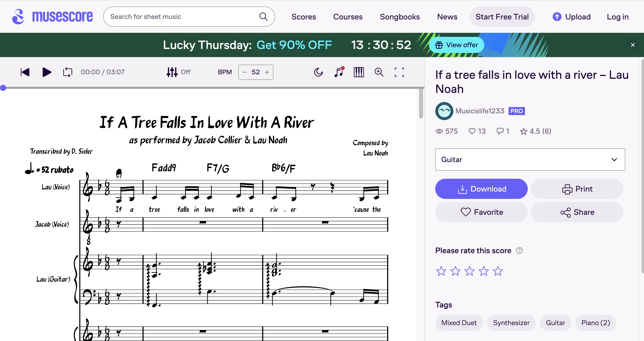Click the Download button
This screenshot has height=341, width=644.
pyautogui.click(x=481, y=189)
